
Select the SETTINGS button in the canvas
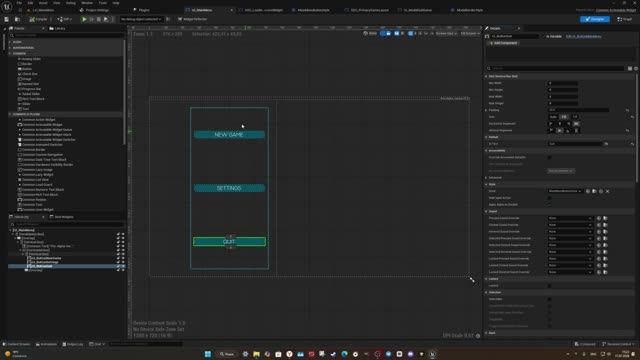pos(229,188)
